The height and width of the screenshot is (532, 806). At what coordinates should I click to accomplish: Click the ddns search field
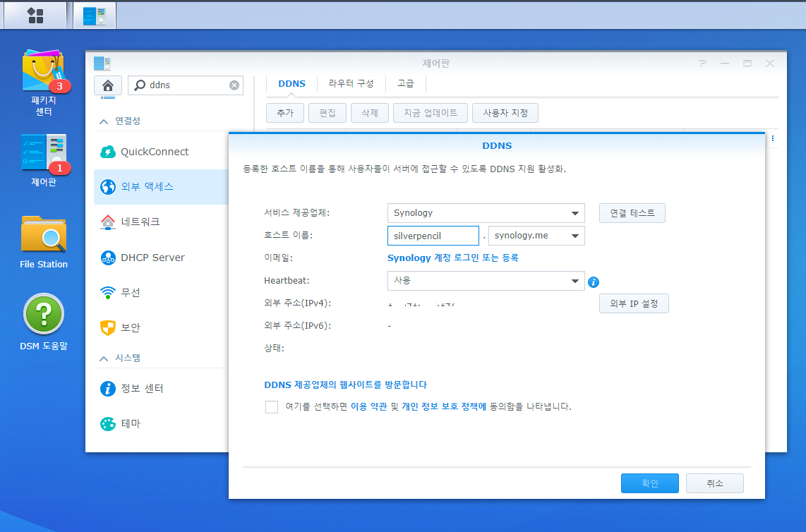185,85
